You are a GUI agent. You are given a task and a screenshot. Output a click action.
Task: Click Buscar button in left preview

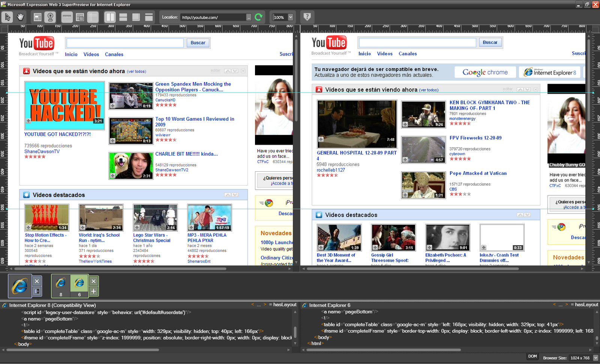click(x=198, y=43)
